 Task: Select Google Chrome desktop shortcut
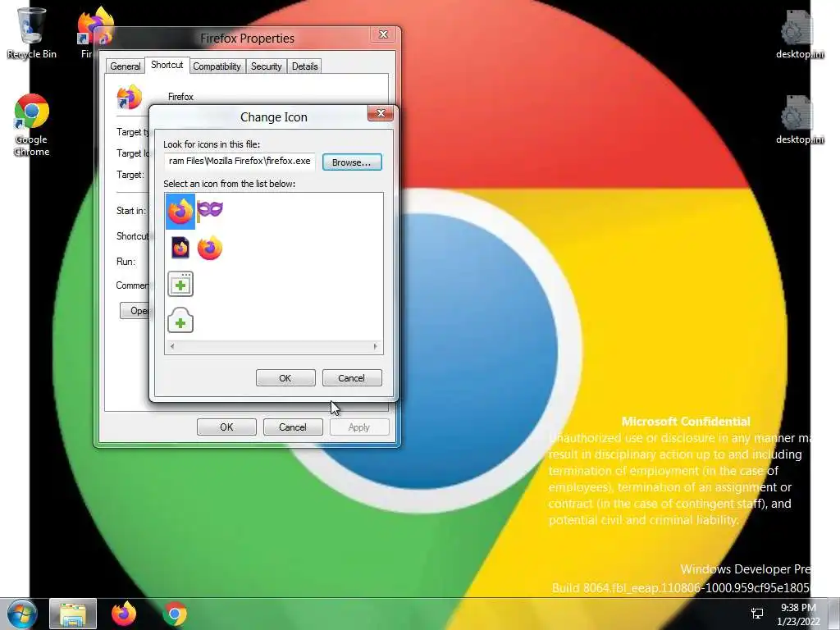(x=32, y=126)
